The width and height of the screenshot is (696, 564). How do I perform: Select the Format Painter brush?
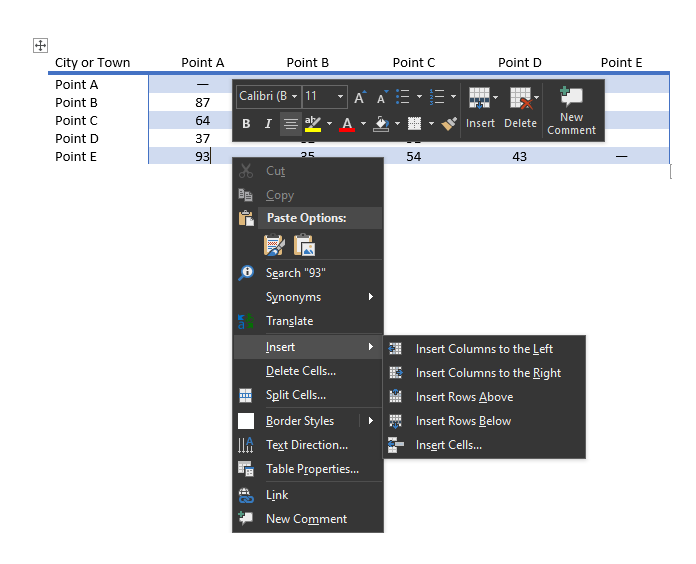(449, 124)
